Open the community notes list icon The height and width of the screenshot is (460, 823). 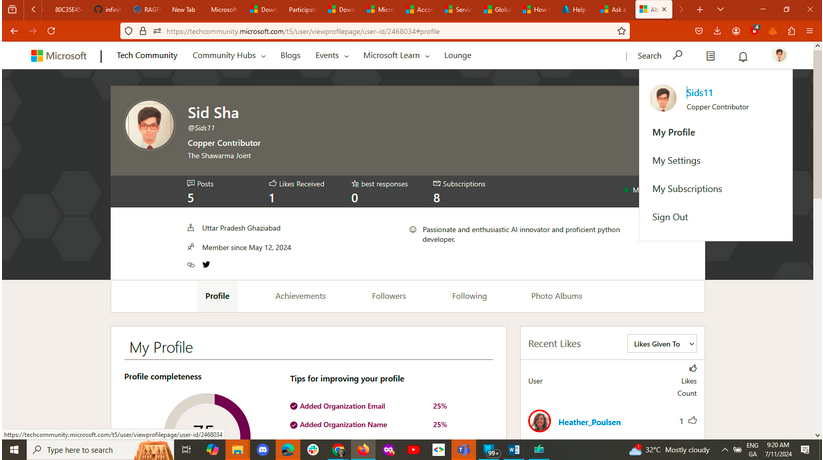click(x=710, y=56)
